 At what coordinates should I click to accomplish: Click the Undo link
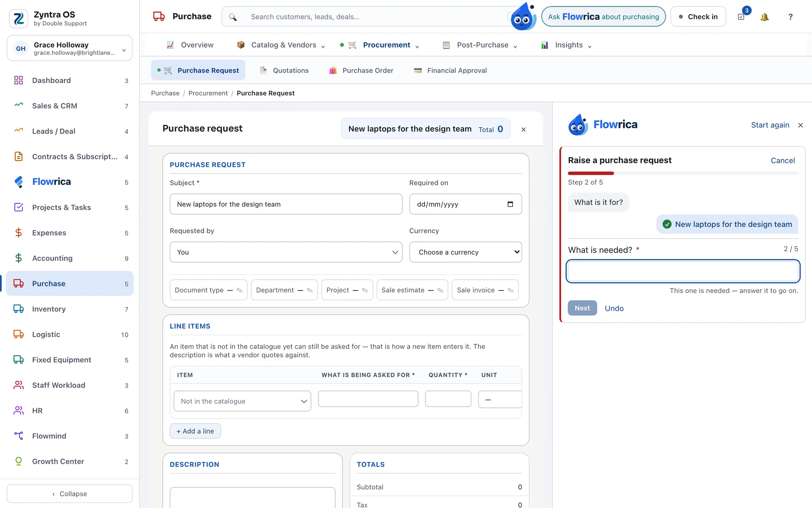(614, 308)
